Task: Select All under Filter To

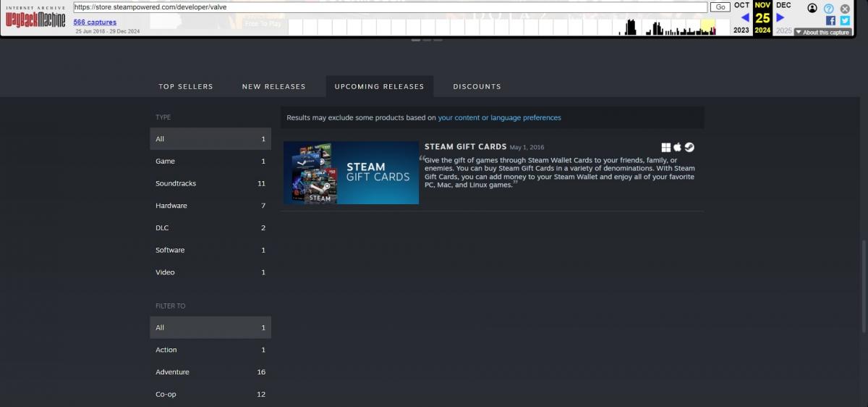Action: point(210,328)
